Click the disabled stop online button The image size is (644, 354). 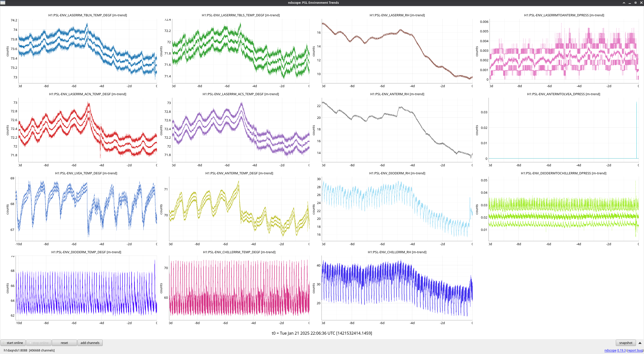point(39,343)
